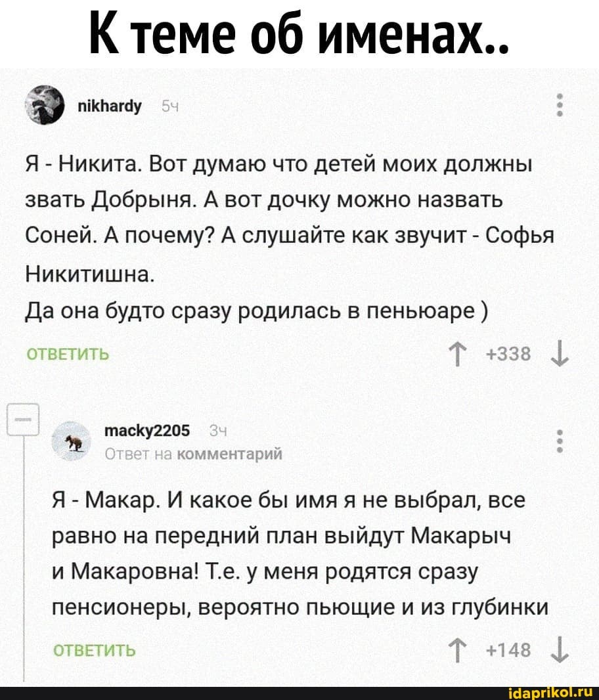Open three-dot menu on nikhardy's comment
This screenshot has width=599, height=700.
pos(560,106)
